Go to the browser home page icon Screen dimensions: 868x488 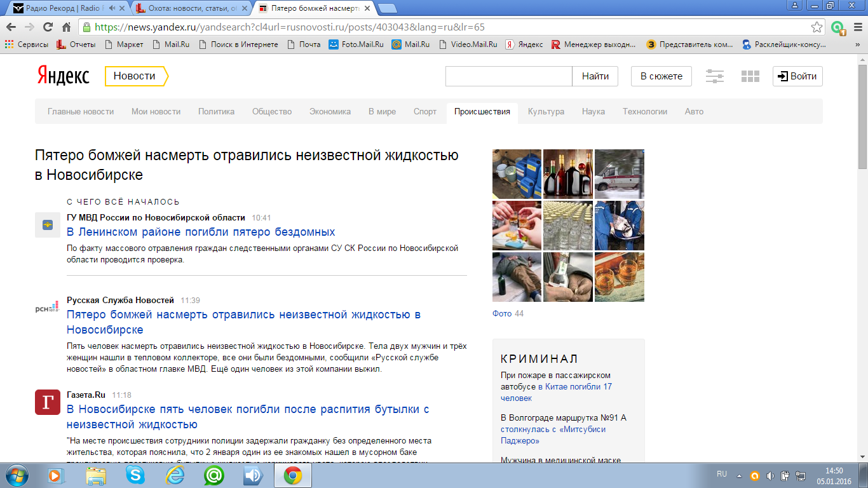tap(66, 27)
